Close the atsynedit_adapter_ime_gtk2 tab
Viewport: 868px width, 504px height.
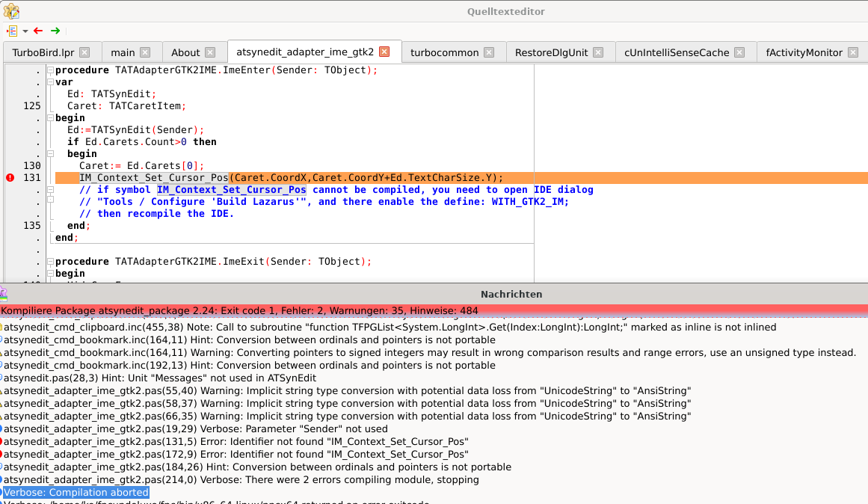tap(384, 52)
